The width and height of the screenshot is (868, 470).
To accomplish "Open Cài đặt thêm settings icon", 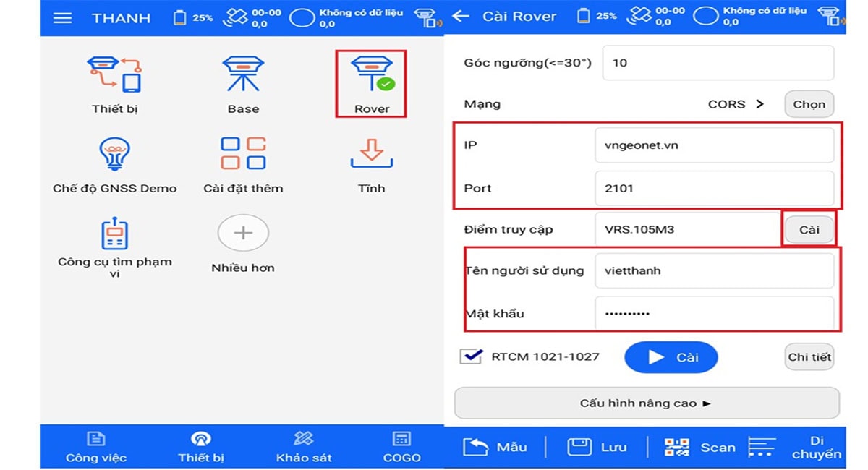I will click(242, 154).
